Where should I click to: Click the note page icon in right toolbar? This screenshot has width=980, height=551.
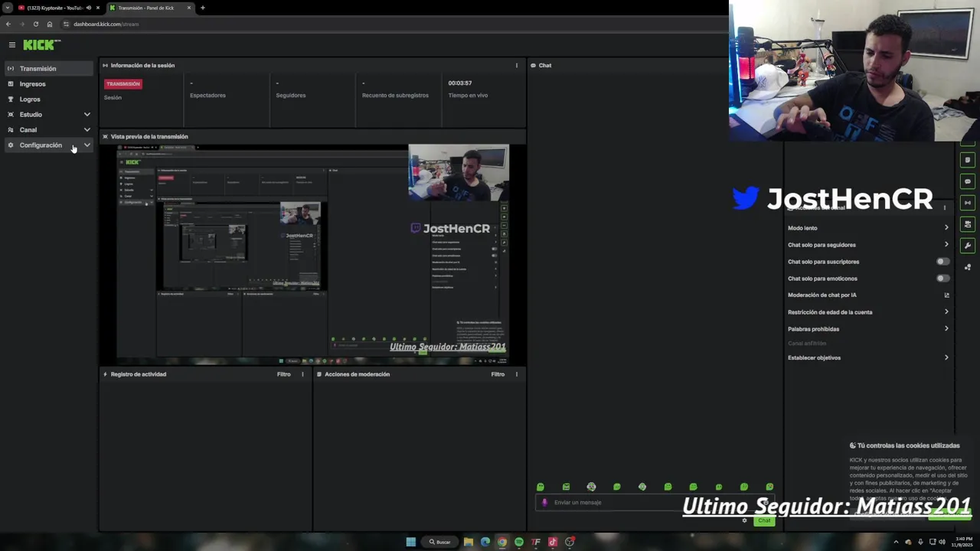point(968,161)
